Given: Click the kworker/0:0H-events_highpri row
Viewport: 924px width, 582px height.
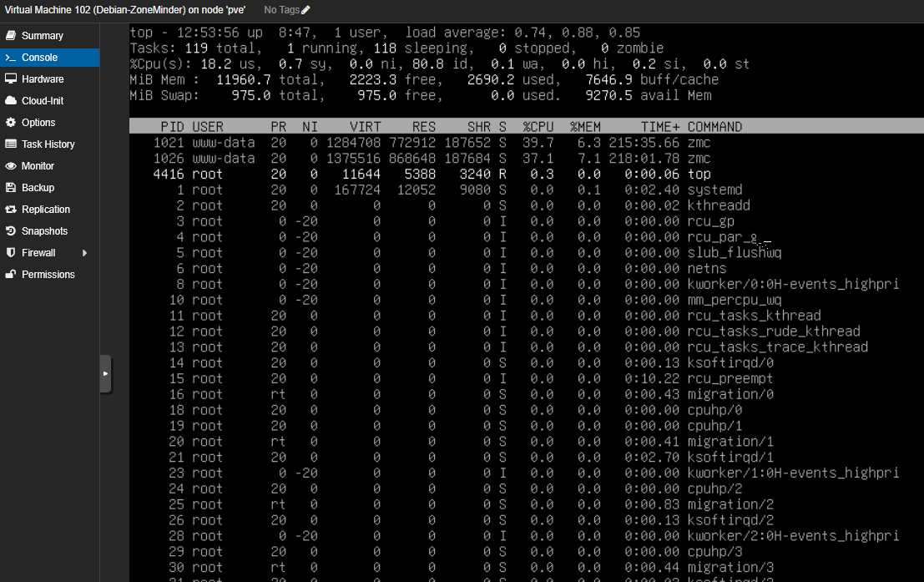Looking at the screenshot, I should click(538, 284).
